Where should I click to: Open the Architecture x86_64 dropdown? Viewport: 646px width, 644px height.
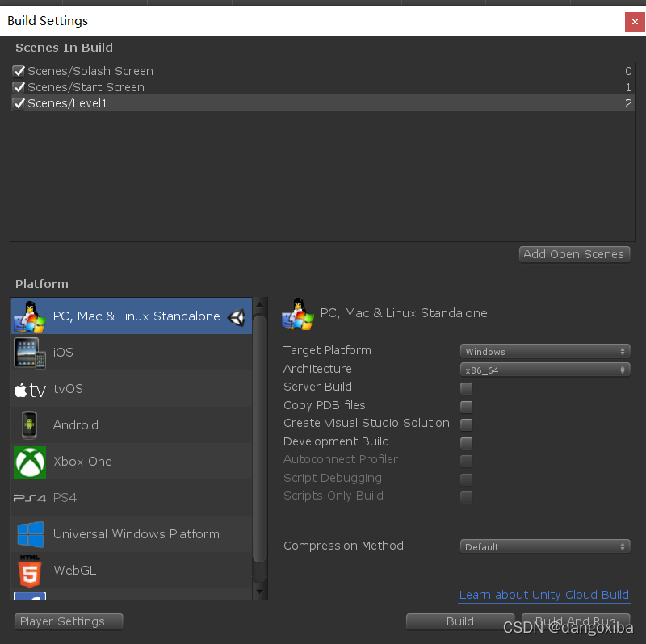point(545,370)
